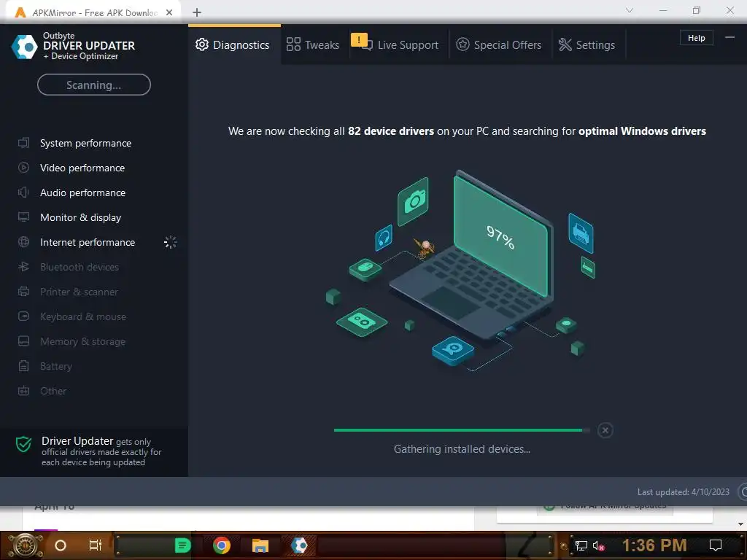This screenshot has height=560, width=747.
Task: Open File Explorer from the taskbar
Action: 260,545
